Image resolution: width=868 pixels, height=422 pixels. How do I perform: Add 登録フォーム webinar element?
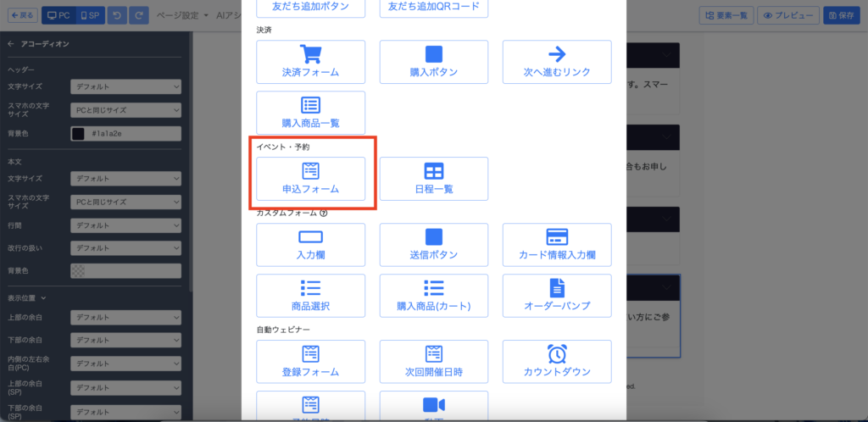pos(310,362)
